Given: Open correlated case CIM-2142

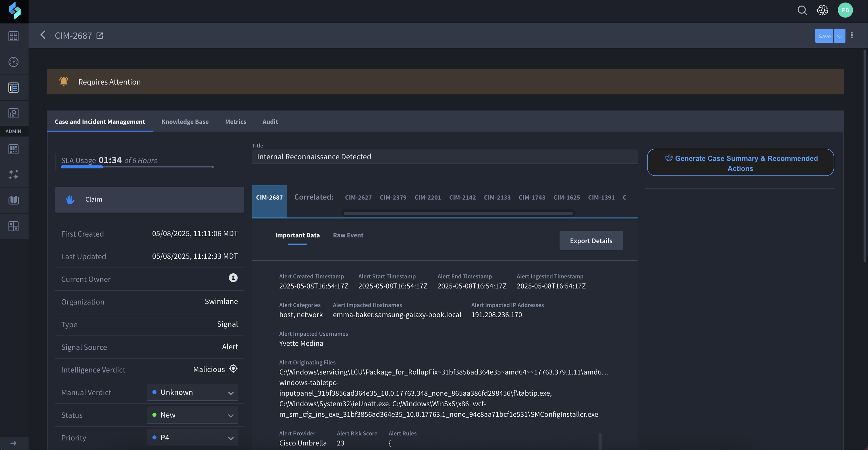Looking at the screenshot, I should click(462, 197).
